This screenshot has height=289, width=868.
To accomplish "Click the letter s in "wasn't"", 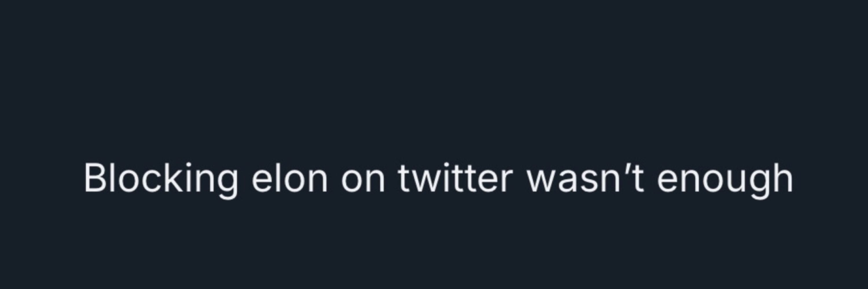I will tap(589, 182).
